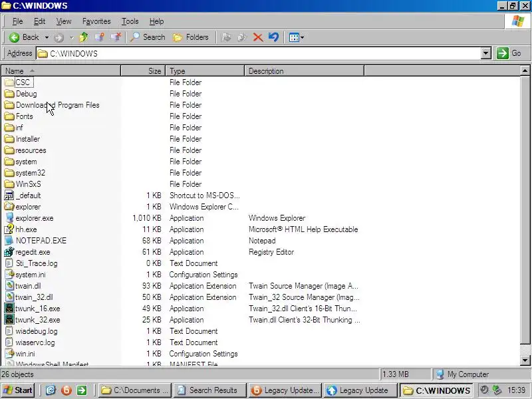The image size is (532, 399).
Task: Click the Go button
Action: [x=509, y=53]
